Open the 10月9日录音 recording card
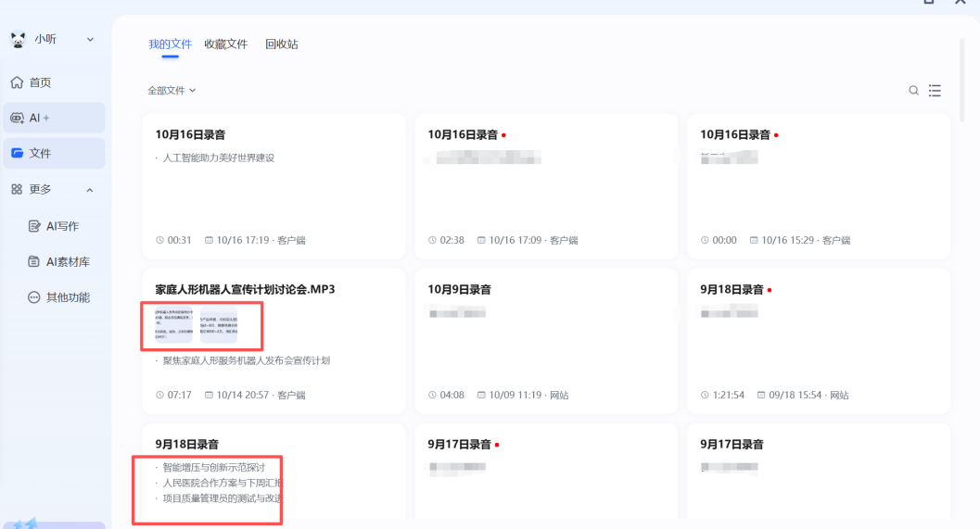Image resolution: width=980 pixels, height=529 pixels. 459,290
